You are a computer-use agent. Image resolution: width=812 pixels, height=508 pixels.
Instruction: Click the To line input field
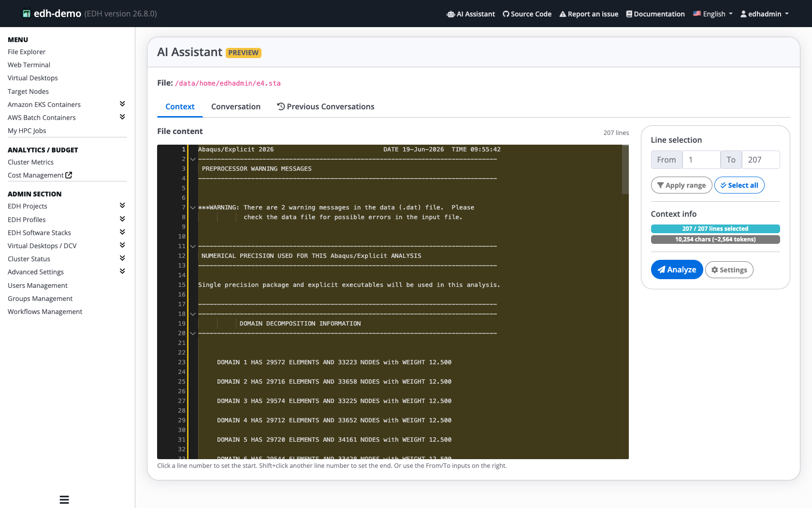pyautogui.click(x=761, y=160)
